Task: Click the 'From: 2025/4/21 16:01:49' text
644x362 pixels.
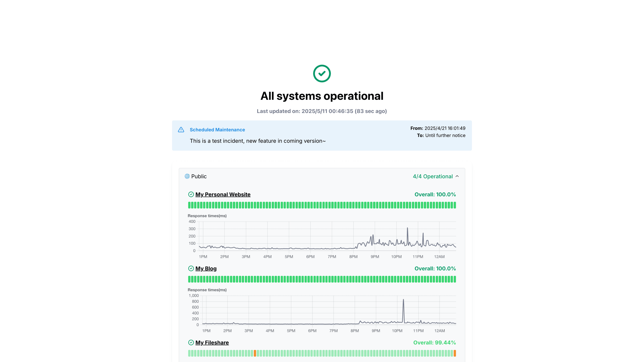Action: [438, 128]
